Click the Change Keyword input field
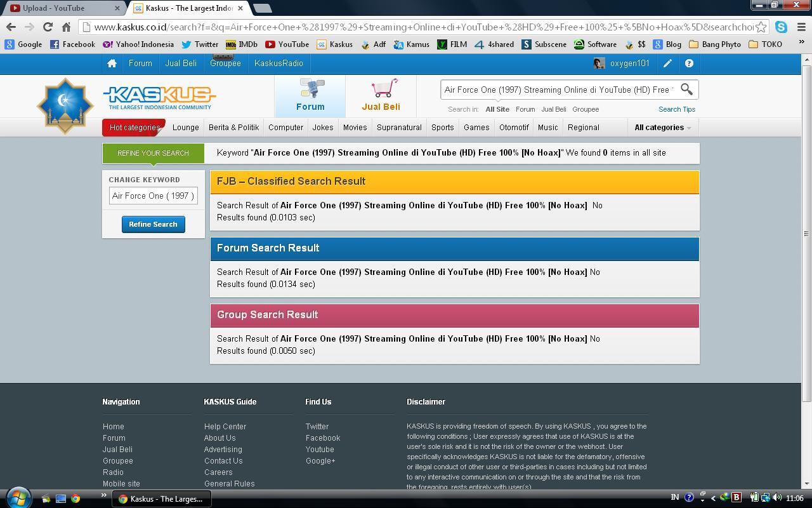 pos(153,196)
